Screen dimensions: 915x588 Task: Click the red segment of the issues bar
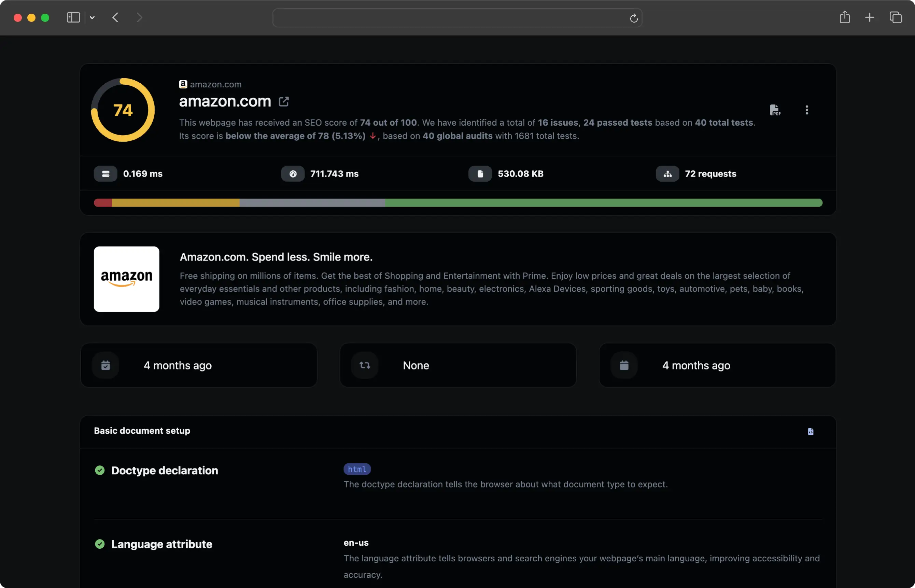(103, 203)
